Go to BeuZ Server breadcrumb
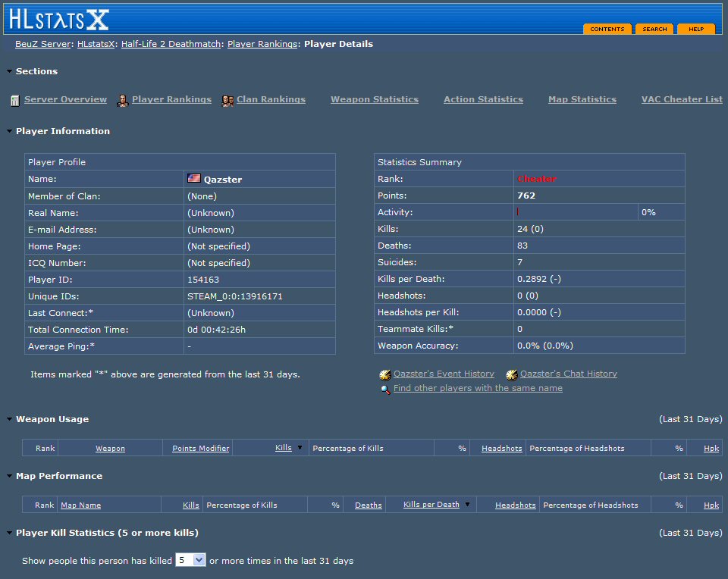This screenshot has width=728, height=579. 43,44
